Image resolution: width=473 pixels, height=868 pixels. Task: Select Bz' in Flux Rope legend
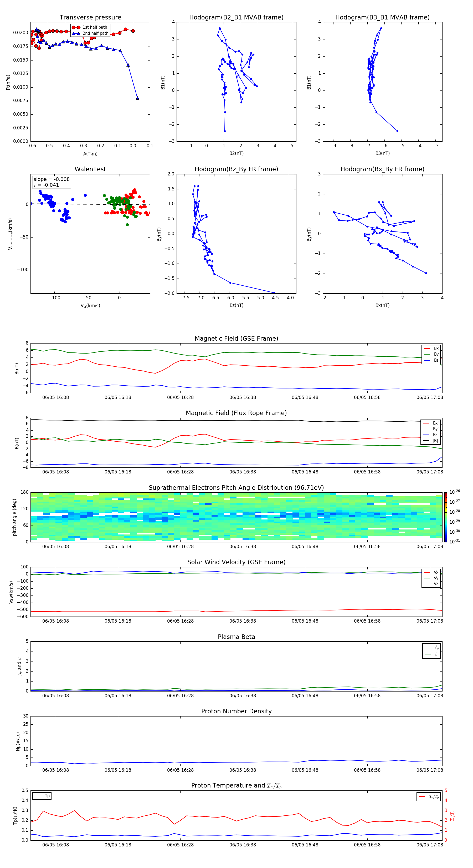(431, 435)
